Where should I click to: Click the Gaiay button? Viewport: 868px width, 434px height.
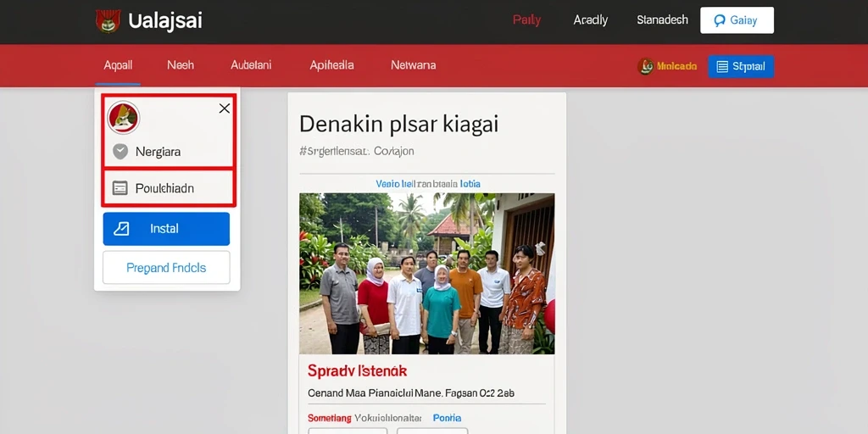(x=737, y=20)
